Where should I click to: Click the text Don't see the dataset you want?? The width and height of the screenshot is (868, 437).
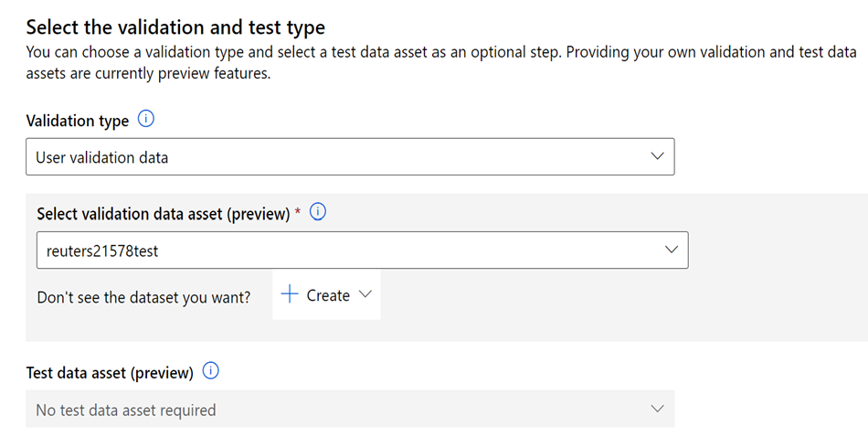tap(144, 297)
